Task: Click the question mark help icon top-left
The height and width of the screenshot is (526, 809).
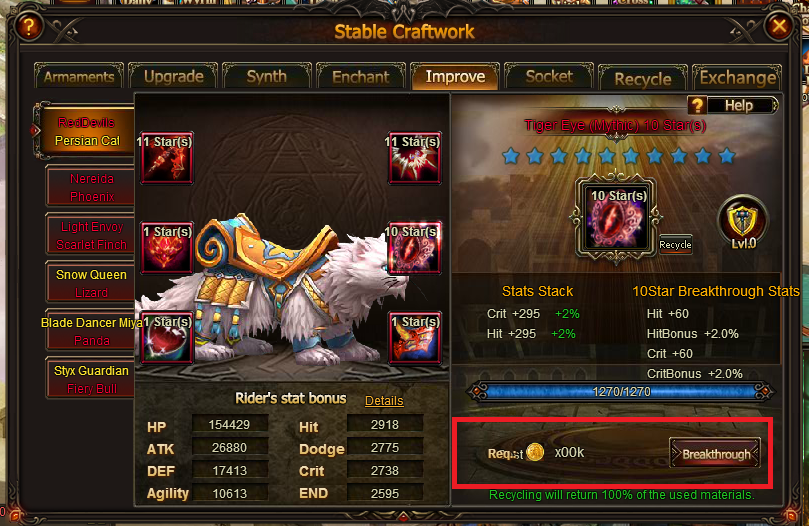Action: click(x=29, y=26)
